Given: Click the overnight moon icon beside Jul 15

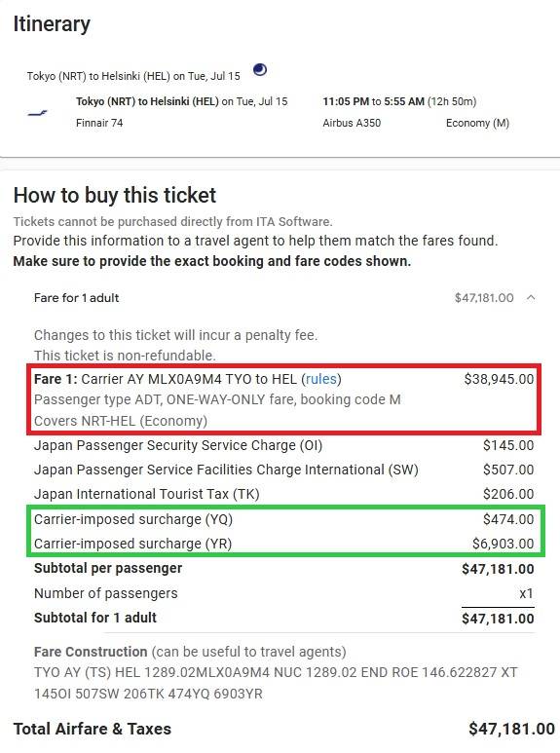Looking at the screenshot, I should coord(260,70).
